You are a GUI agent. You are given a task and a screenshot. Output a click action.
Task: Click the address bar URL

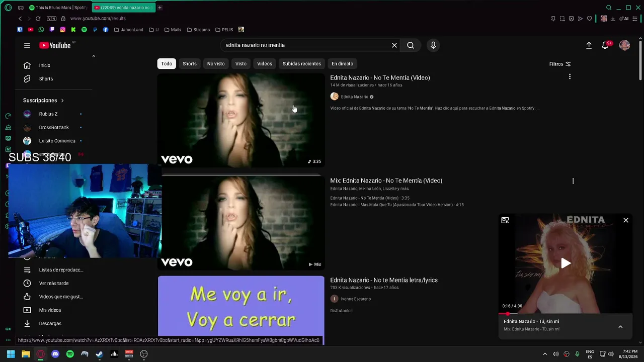pos(98,19)
